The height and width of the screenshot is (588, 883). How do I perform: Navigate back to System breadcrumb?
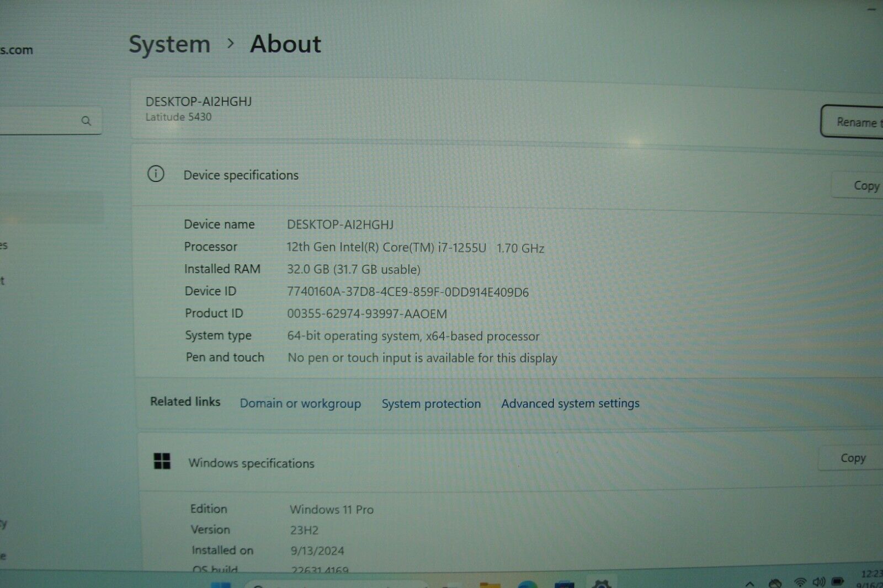click(169, 44)
